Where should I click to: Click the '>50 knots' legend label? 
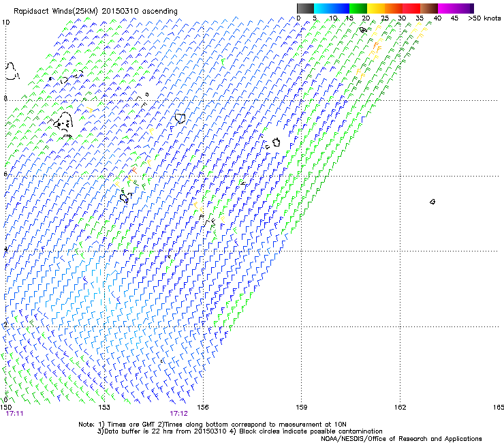click(484, 18)
